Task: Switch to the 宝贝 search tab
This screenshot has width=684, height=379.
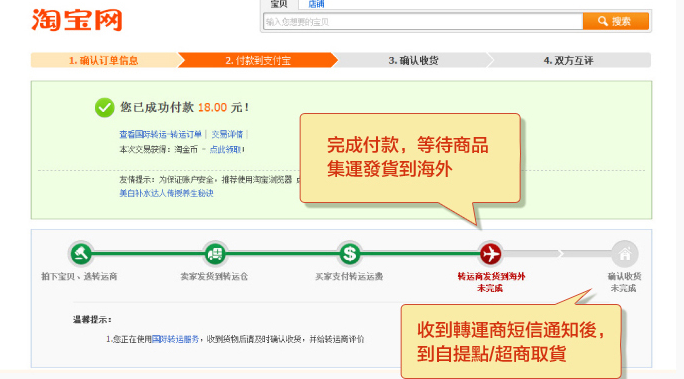Action: tap(279, 4)
